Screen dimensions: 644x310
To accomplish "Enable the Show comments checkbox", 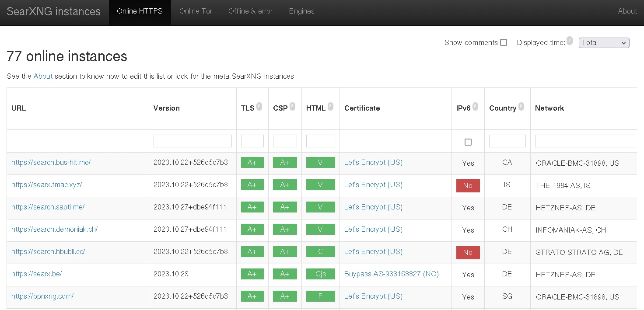I will click(504, 42).
